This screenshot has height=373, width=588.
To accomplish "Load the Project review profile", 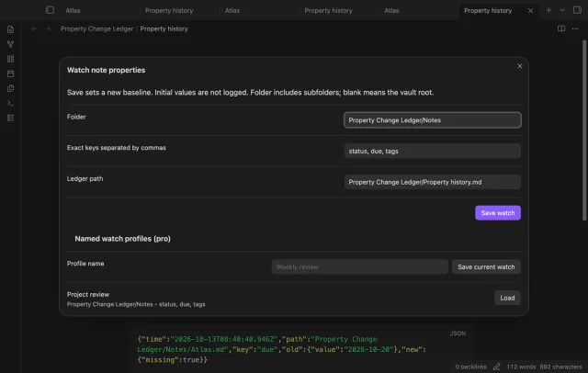I will pyautogui.click(x=507, y=298).
